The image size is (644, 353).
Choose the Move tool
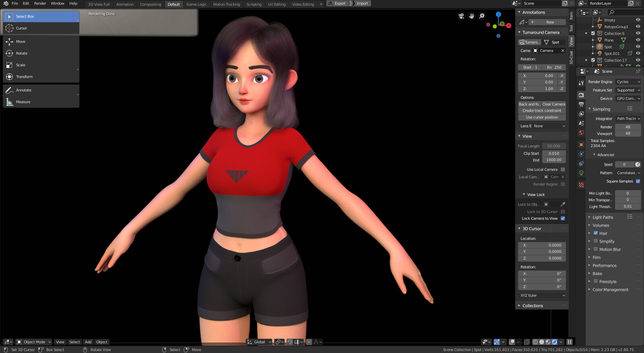click(41, 41)
